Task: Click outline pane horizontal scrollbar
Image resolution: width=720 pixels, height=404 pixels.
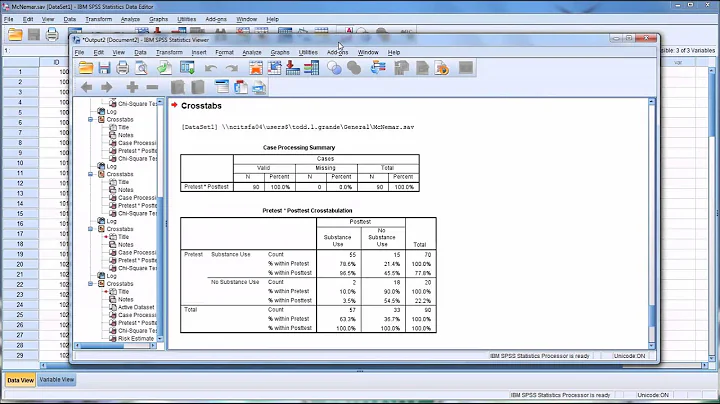Action: (x=102, y=346)
